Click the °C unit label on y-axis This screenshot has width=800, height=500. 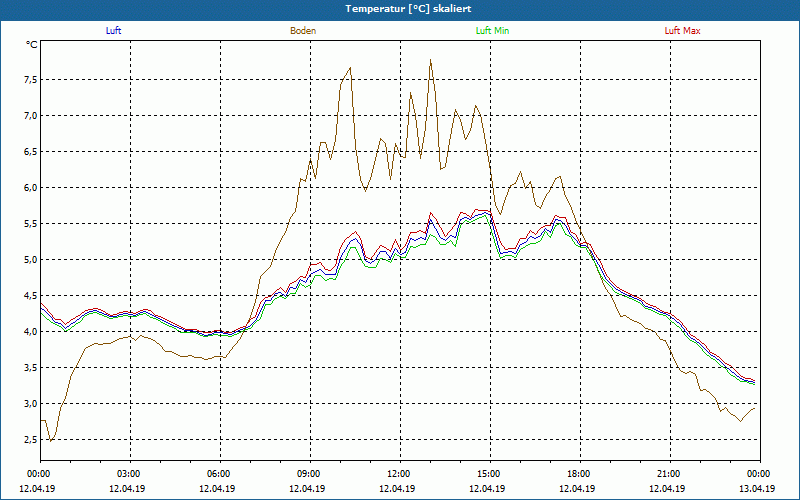click(x=32, y=45)
